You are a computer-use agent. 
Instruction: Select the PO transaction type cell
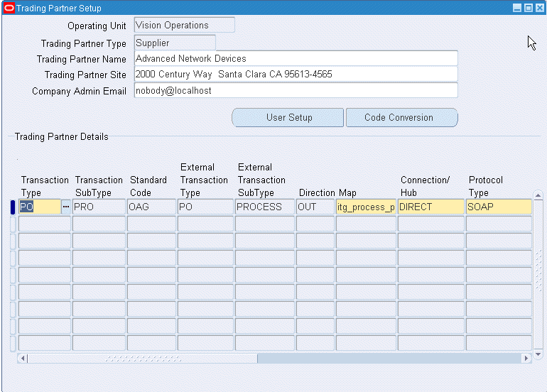click(x=40, y=207)
